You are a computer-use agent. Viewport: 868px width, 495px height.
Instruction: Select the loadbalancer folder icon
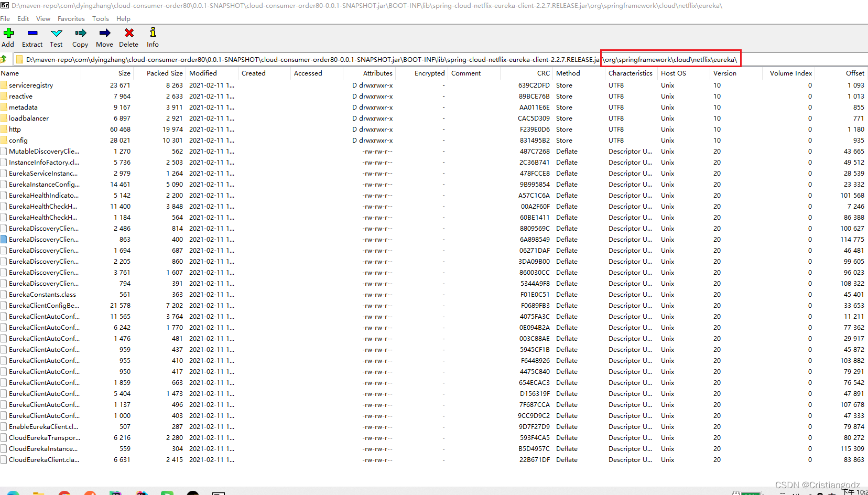[4, 119]
